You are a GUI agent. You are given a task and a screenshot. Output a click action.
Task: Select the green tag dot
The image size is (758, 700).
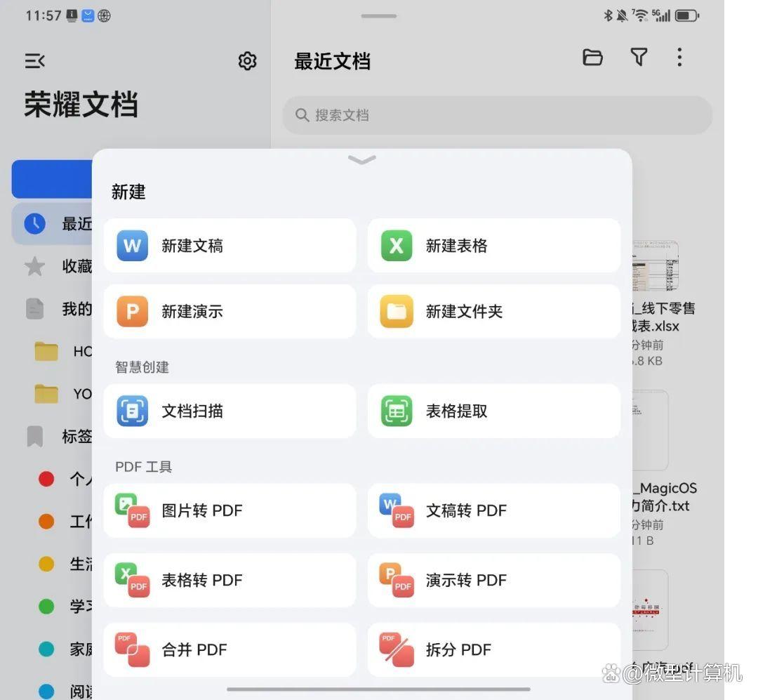point(46,606)
